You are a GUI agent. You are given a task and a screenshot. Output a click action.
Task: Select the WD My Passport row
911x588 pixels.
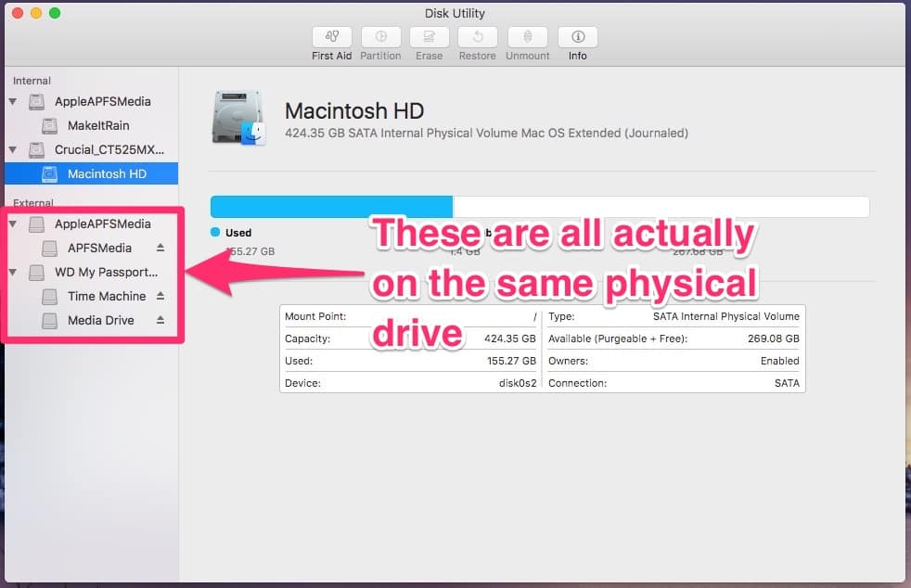[91, 272]
